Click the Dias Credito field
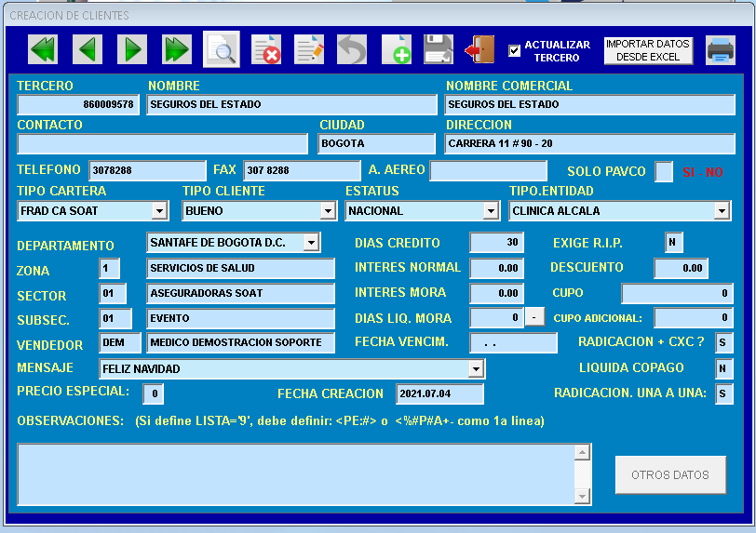This screenshot has width=756, height=533. (496, 243)
